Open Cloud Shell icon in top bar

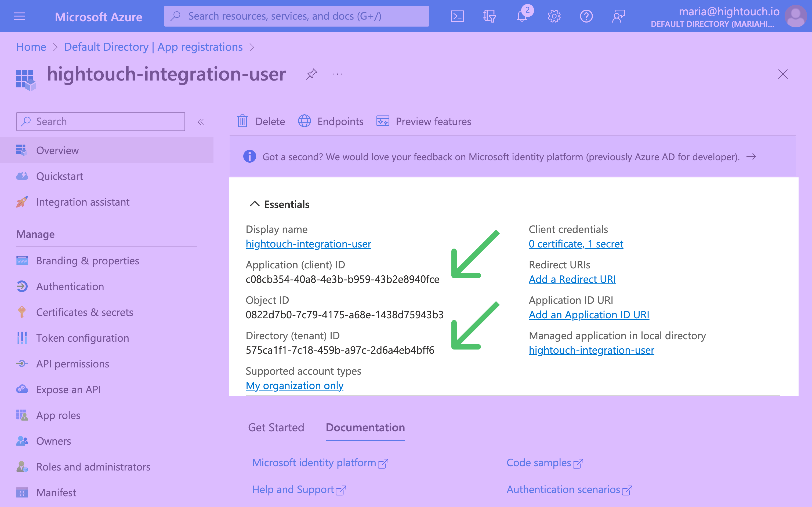click(x=458, y=16)
